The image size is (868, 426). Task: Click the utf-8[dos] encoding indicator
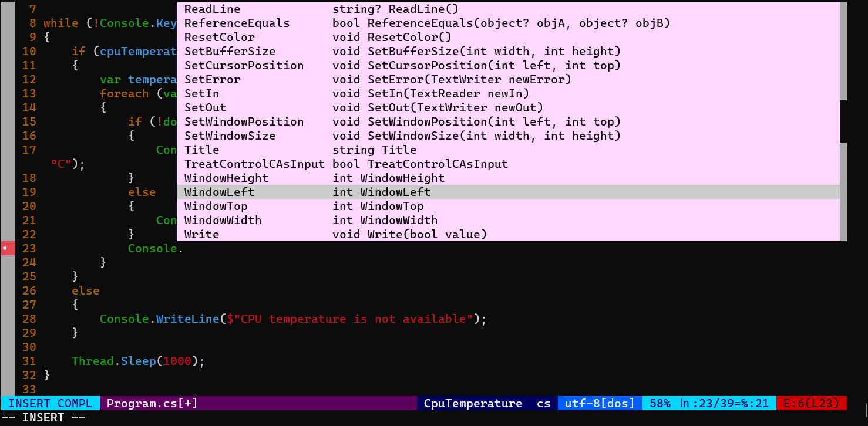coord(598,403)
